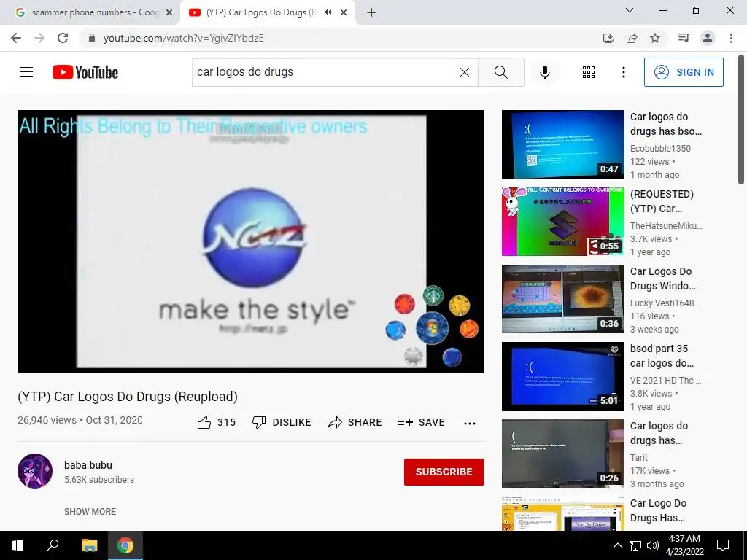Click the DISLIKE thumbs down button

[x=282, y=422]
